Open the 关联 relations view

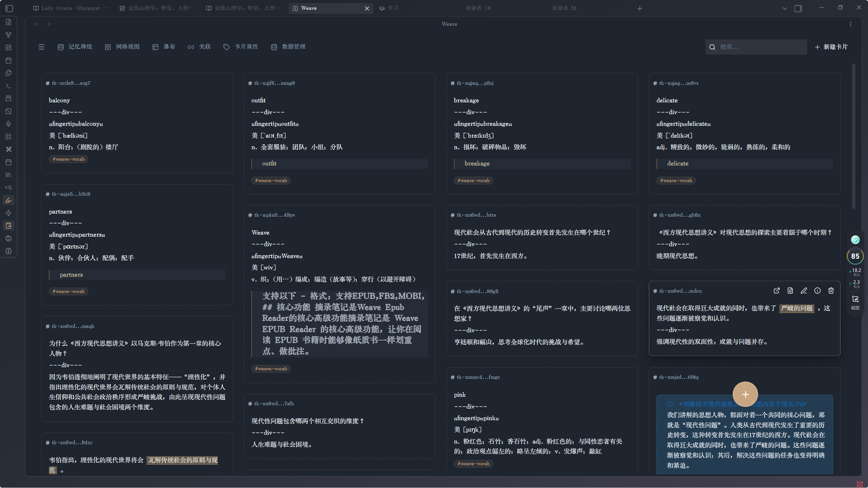click(x=199, y=47)
